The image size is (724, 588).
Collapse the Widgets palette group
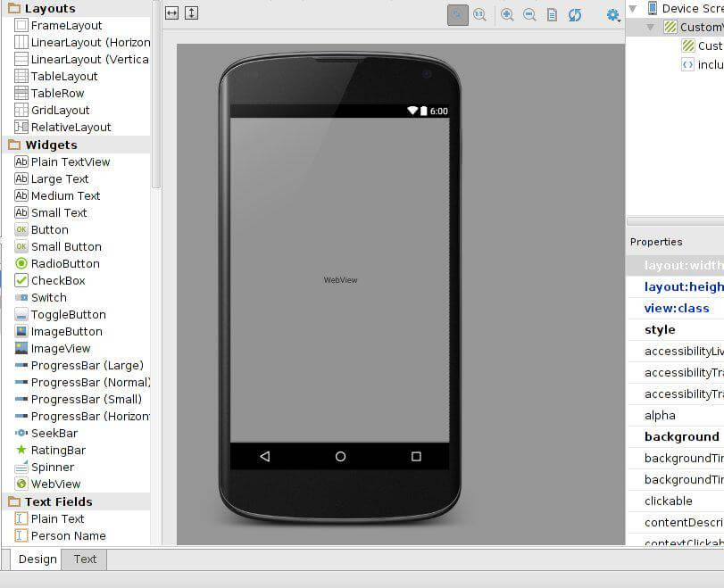pos(13,145)
